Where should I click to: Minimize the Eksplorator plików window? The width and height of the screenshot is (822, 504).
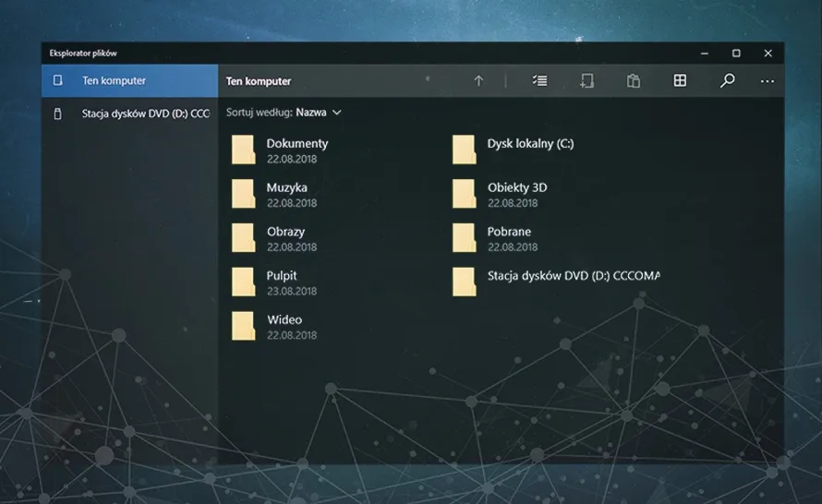[x=705, y=54]
